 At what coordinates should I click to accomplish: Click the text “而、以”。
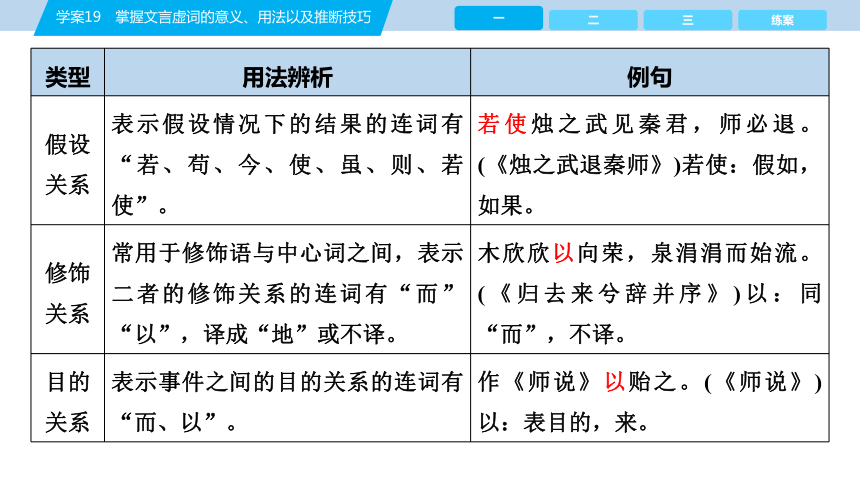click(x=178, y=423)
